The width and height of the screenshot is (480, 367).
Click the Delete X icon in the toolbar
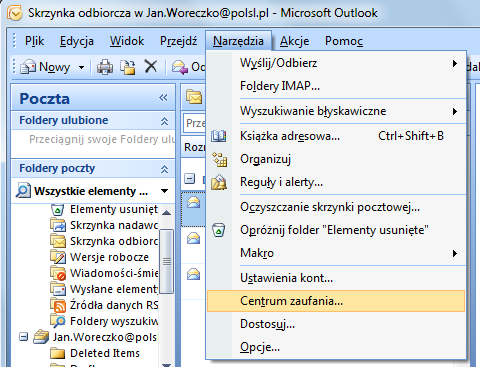coord(151,66)
